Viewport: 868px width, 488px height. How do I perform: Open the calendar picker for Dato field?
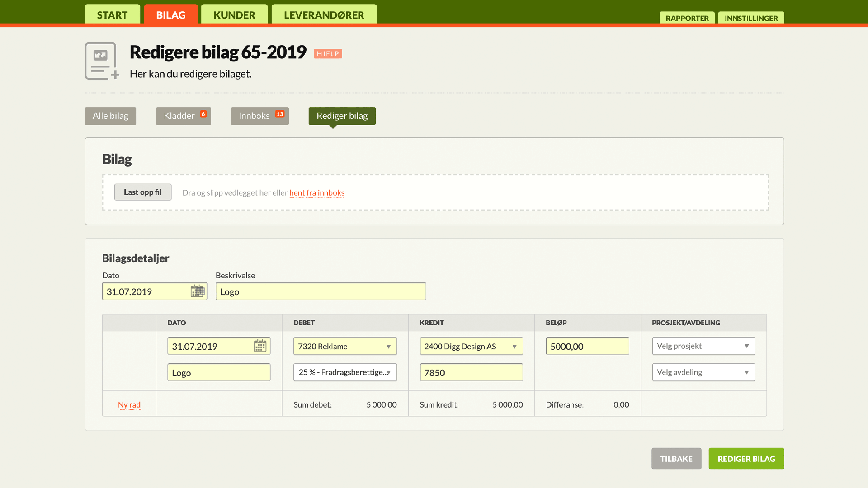click(x=198, y=291)
